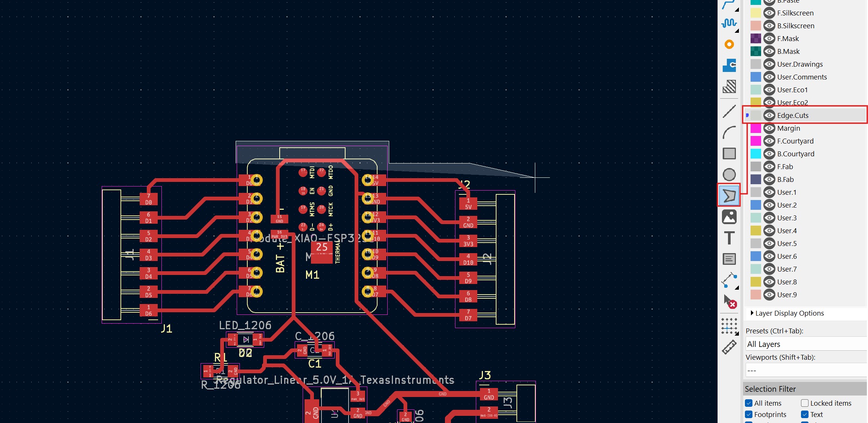
Task: Toggle the eye icon for Edge.Cuts
Action: pos(769,115)
